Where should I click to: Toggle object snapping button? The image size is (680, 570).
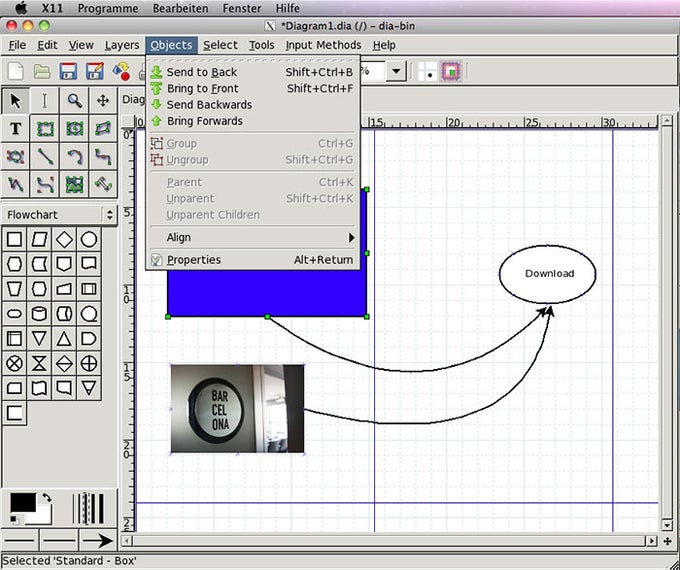(451, 72)
